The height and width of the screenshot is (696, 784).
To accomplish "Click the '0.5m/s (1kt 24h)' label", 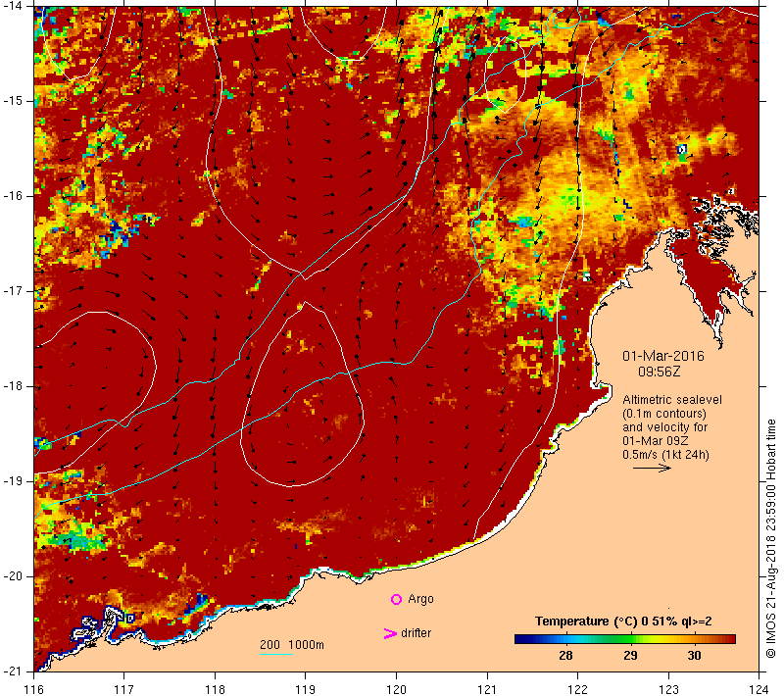I will click(x=665, y=455).
